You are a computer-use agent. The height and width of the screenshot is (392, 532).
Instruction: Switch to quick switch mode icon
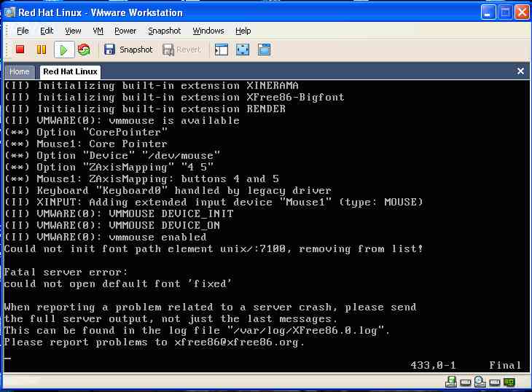(265, 50)
